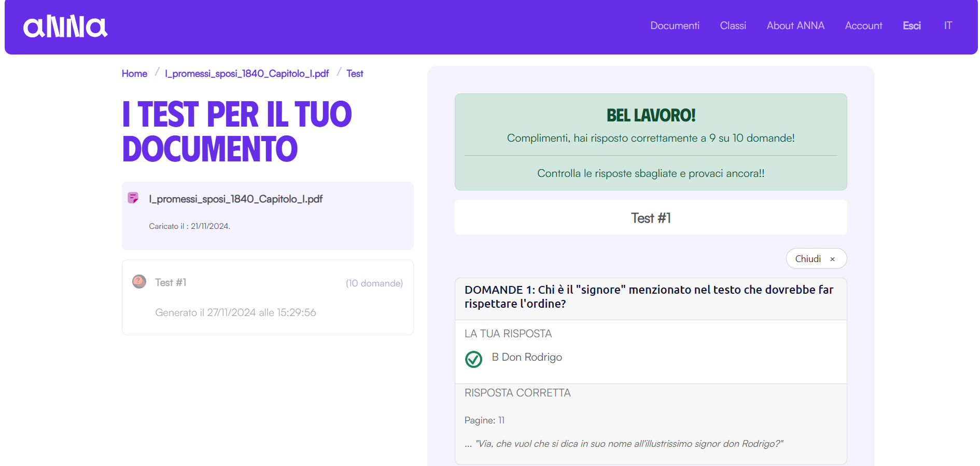Click the pink document icon beside the PDF filename

pyautogui.click(x=133, y=198)
